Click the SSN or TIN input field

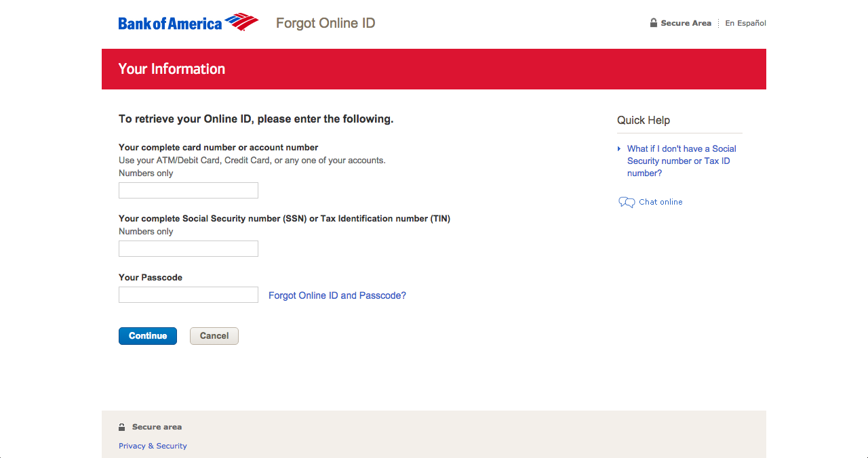[188, 248]
